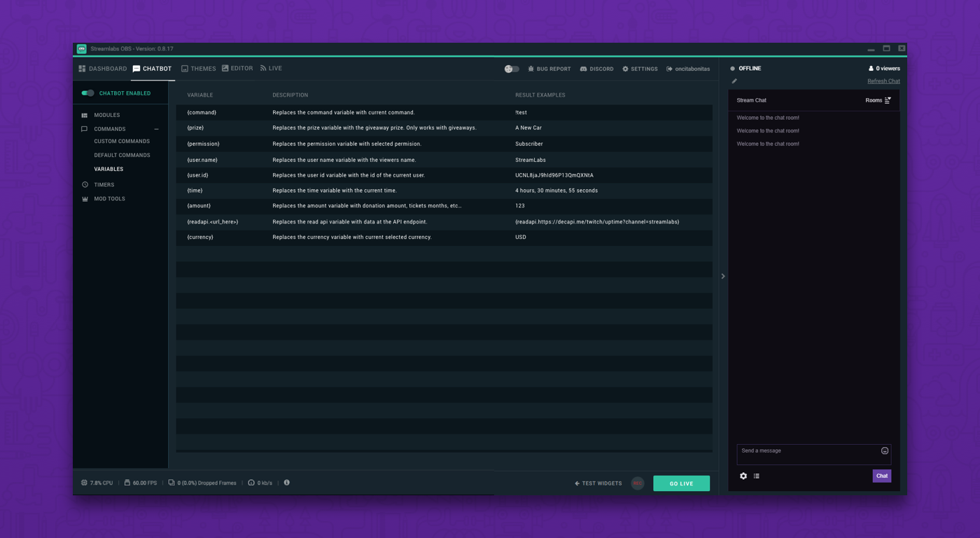Open the chat viewer list icon

pos(757,476)
